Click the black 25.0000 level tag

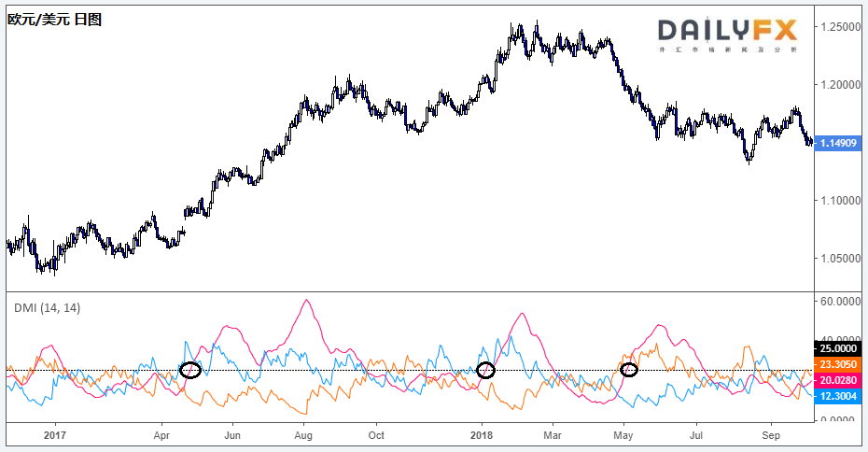point(837,348)
